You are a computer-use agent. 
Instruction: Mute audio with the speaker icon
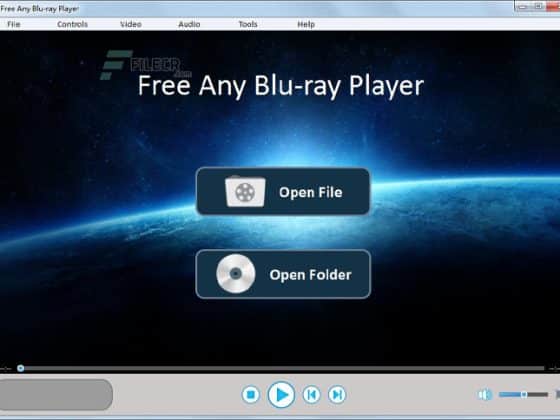(484, 395)
